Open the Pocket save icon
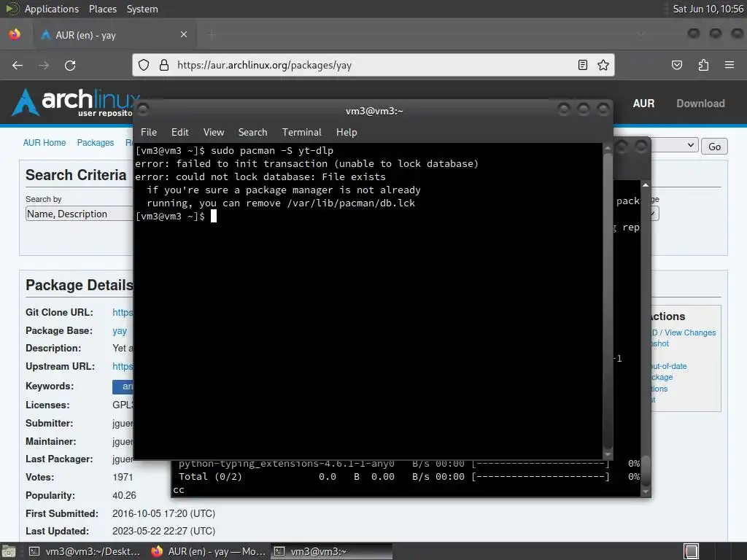Image resolution: width=747 pixels, height=560 pixels. click(x=677, y=65)
